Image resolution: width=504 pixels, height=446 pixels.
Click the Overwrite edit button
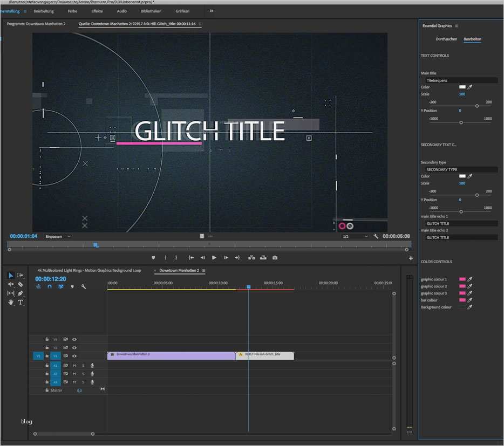[x=263, y=258]
